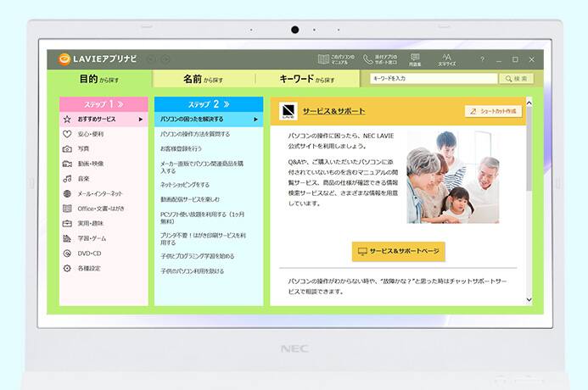Open the サービス&サポート title link

click(x=333, y=111)
